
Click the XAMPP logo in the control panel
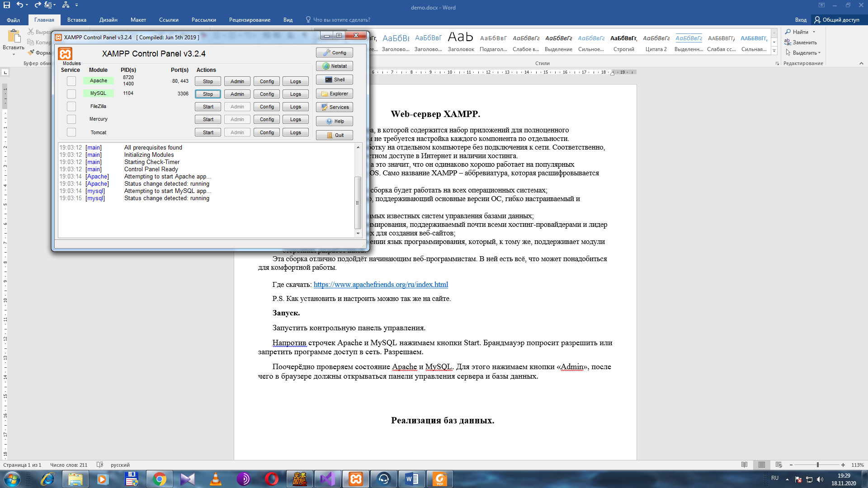point(65,54)
